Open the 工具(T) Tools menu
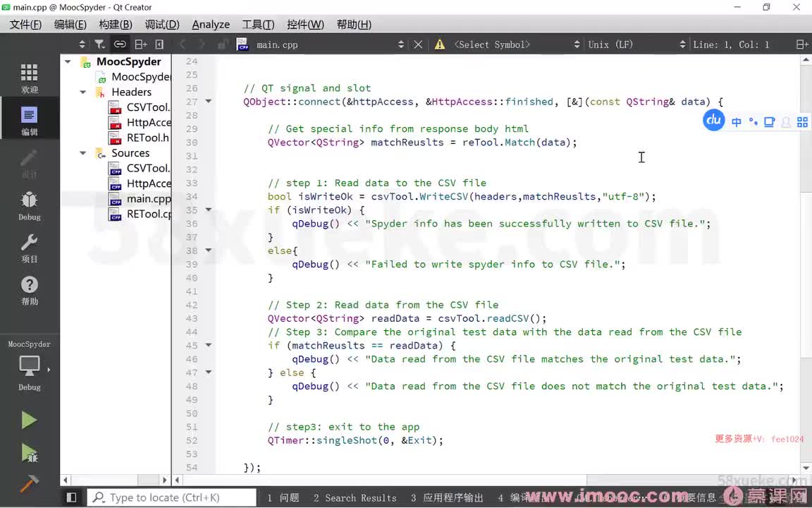This screenshot has height=508, width=812. 259,25
